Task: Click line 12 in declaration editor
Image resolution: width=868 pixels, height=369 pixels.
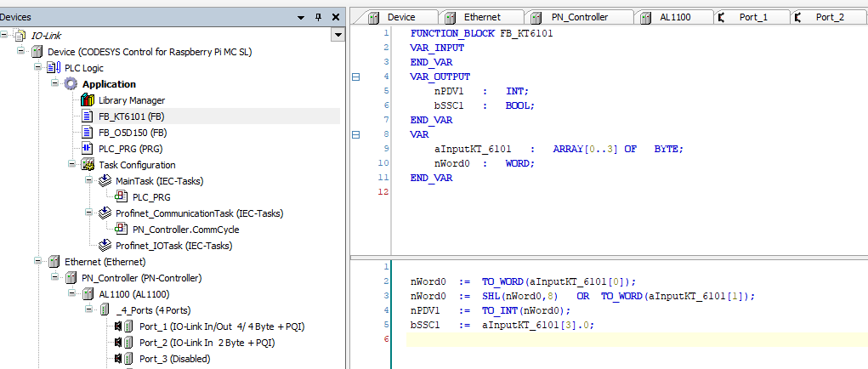Action: (x=629, y=192)
